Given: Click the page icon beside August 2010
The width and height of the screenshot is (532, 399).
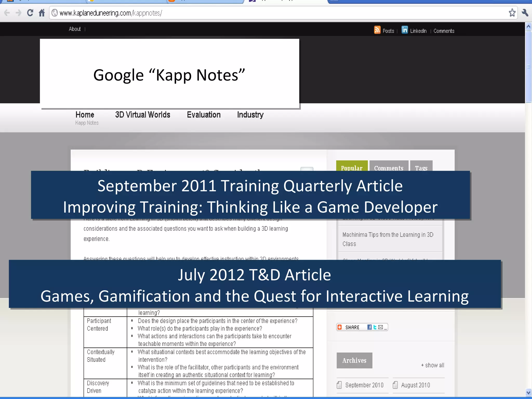Looking at the screenshot, I should tap(395, 385).
